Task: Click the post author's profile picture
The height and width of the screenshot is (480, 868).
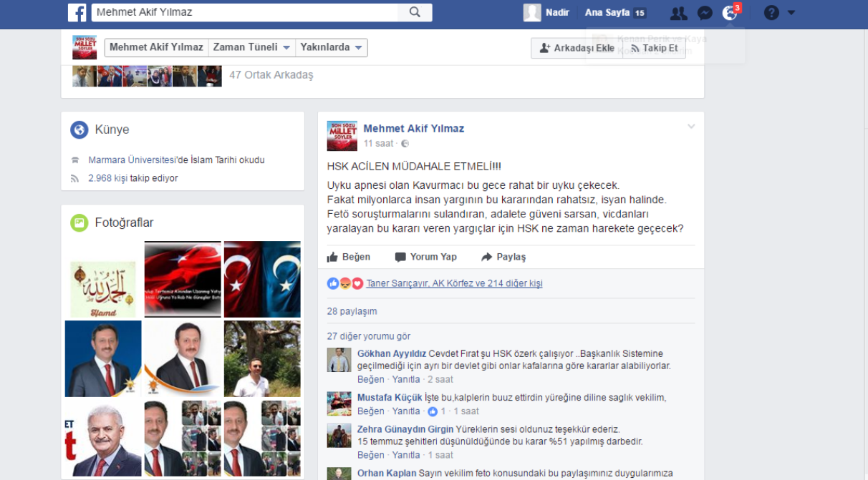Action: tap(342, 136)
